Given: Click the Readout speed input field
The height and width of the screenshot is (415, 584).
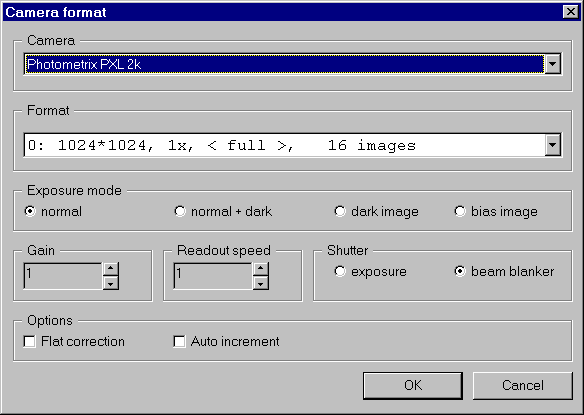Looking at the screenshot, I should pyautogui.click(x=213, y=276).
